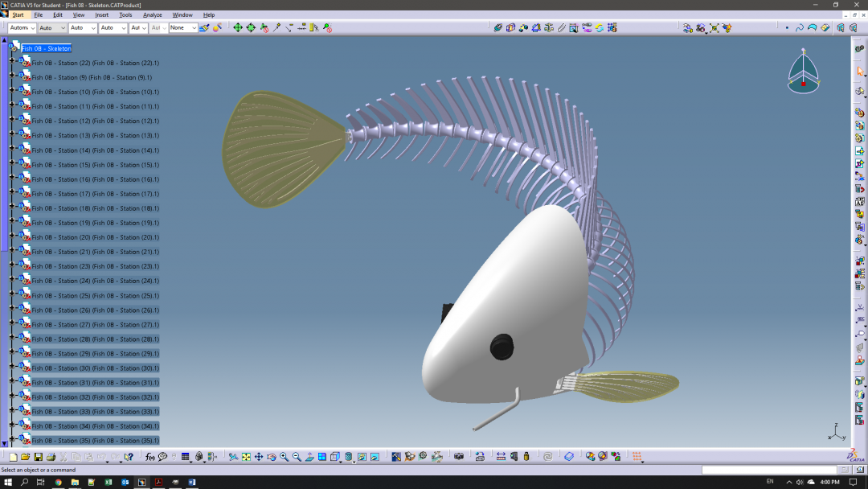The width and height of the screenshot is (868, 489).
Task: Open the Formula f(x) editor
Action: [149, 458]
